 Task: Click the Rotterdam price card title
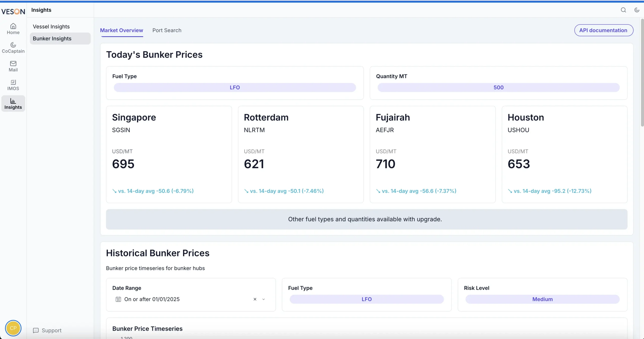click(x=266, y=117)
